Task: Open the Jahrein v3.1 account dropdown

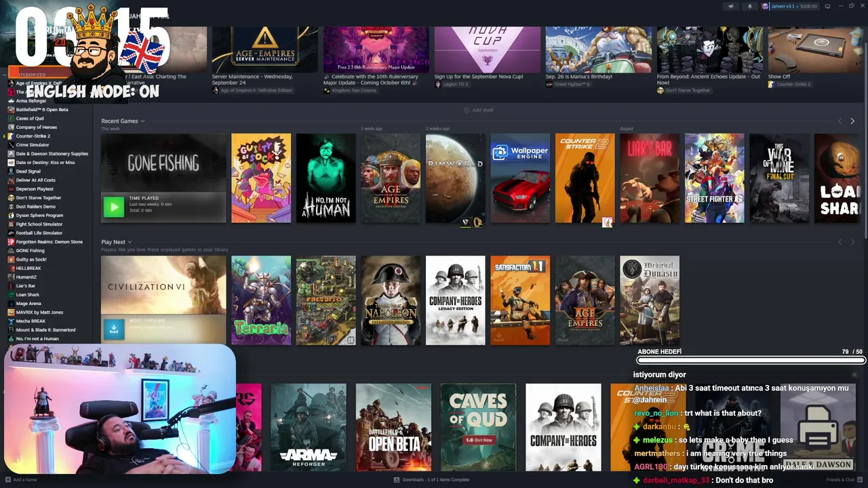Action: (789, 6)
